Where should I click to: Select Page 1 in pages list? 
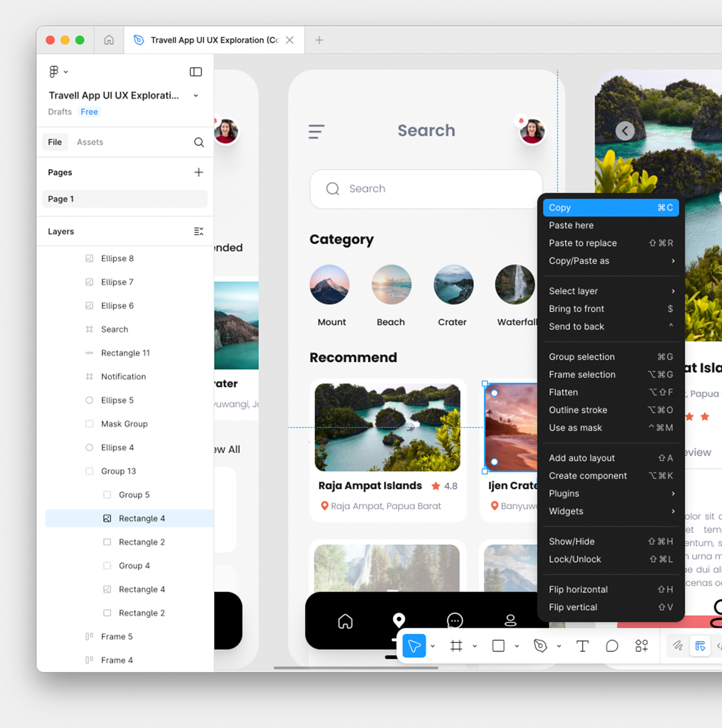pos(125,199)
